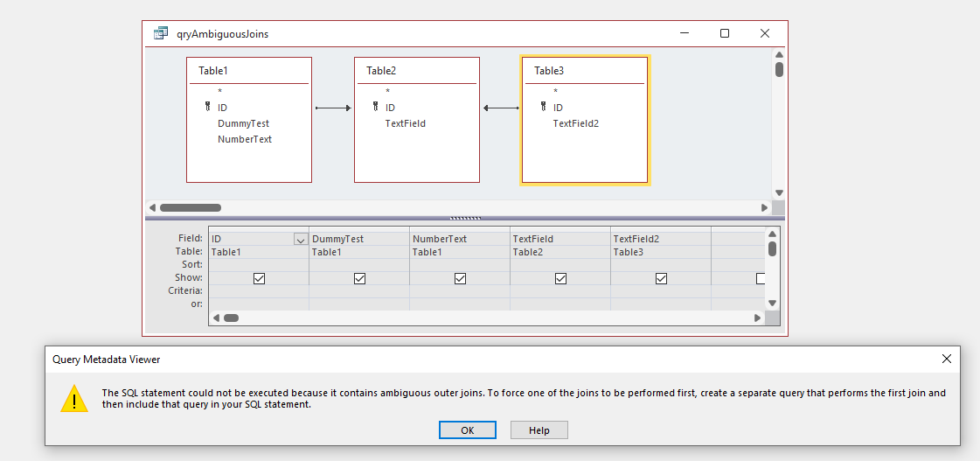Click table pane horizontal scrollbar left arrow
Image resolution: width=980 pixels, height=461 pixels.
(x=152, y=207)
